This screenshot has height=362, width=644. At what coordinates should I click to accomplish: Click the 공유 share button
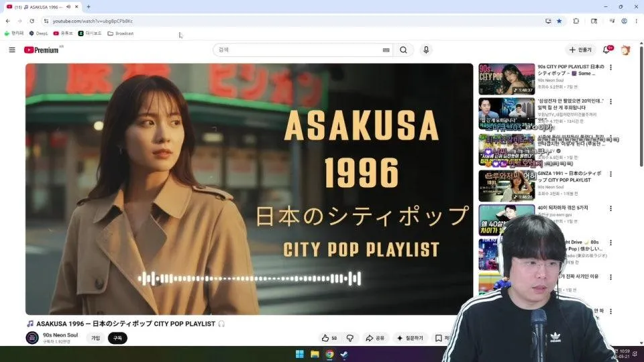click(375, 338)
